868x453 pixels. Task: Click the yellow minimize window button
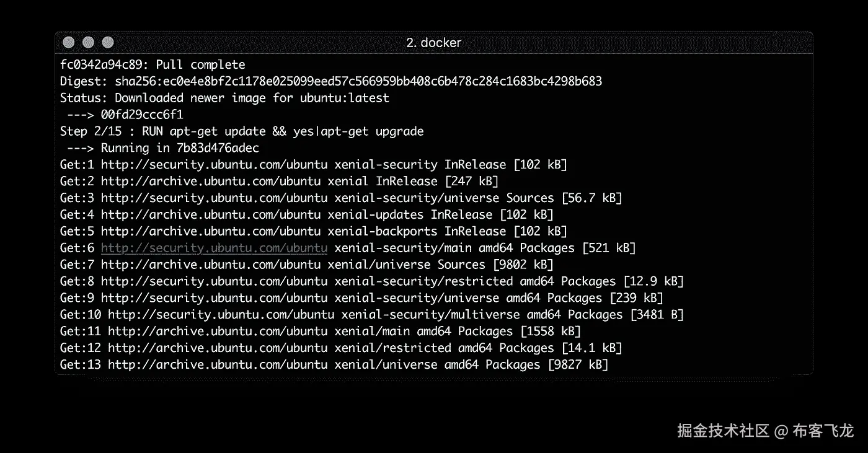pos(88,43)
